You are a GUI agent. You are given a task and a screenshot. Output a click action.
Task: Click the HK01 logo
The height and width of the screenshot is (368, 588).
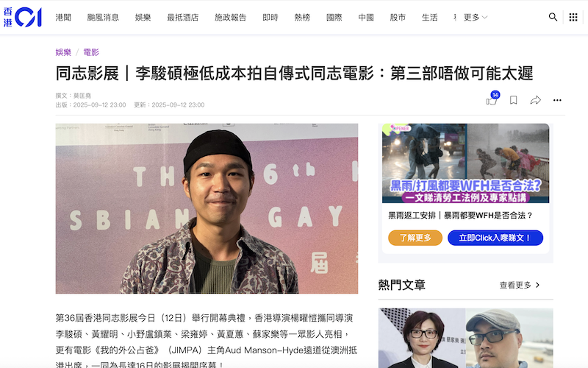23,17
